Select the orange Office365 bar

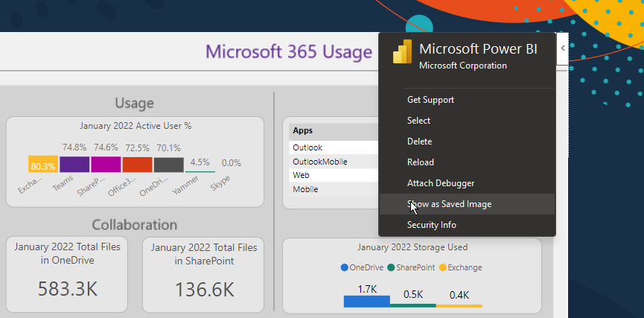(137, 164)
